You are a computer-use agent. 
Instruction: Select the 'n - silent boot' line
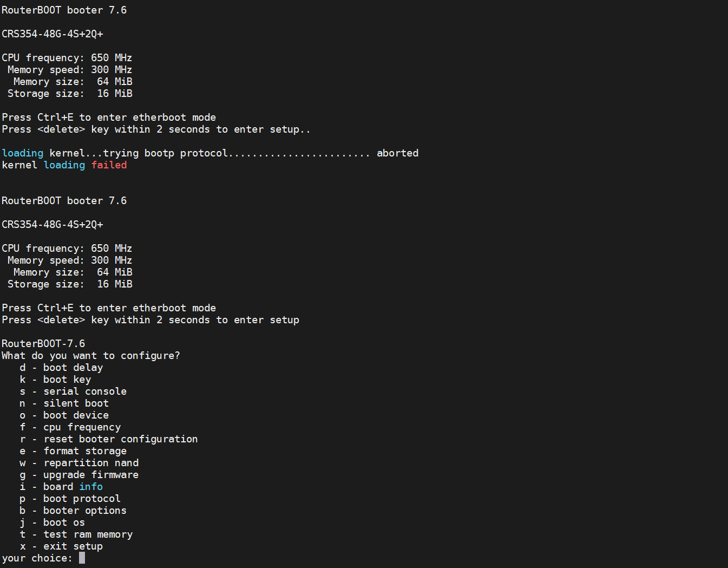64,403
